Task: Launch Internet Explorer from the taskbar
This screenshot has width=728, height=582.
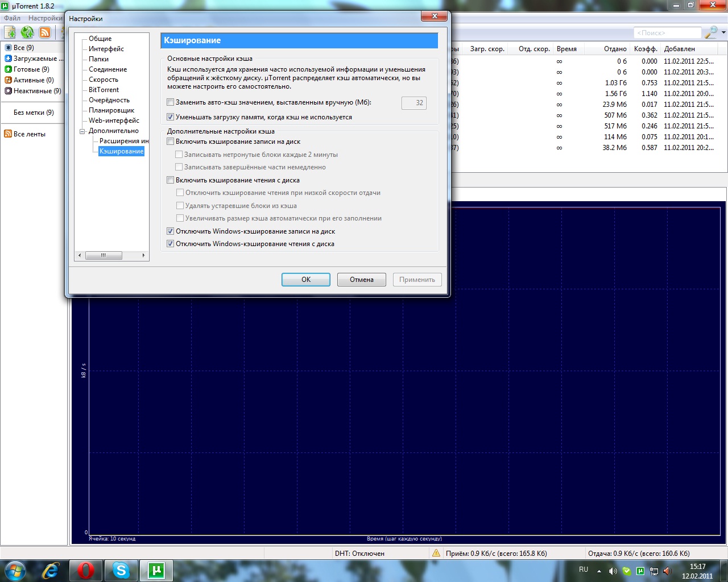Action: pos(51,570)
